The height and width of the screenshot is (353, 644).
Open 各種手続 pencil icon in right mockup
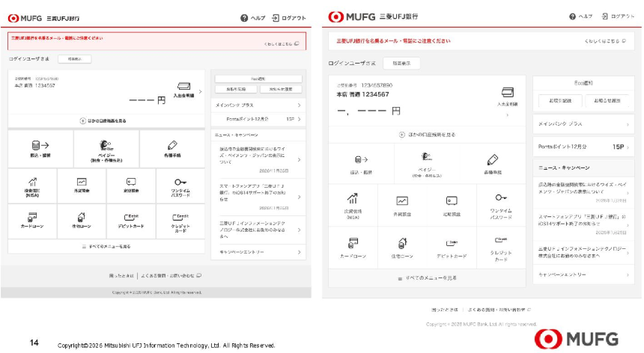click(x=493, y=159)
